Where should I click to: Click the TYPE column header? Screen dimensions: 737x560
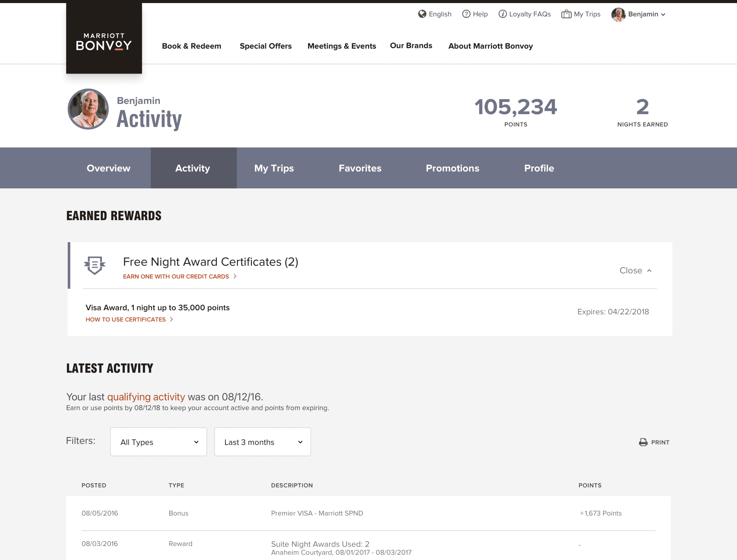pyautogui.click(x=176, y=485)
